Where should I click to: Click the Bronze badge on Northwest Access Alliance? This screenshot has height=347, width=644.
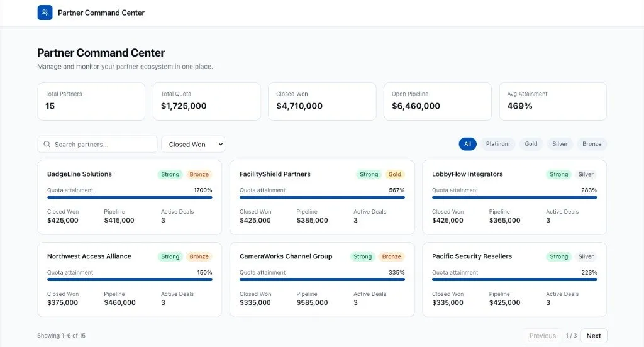click(x=199, y=256)
